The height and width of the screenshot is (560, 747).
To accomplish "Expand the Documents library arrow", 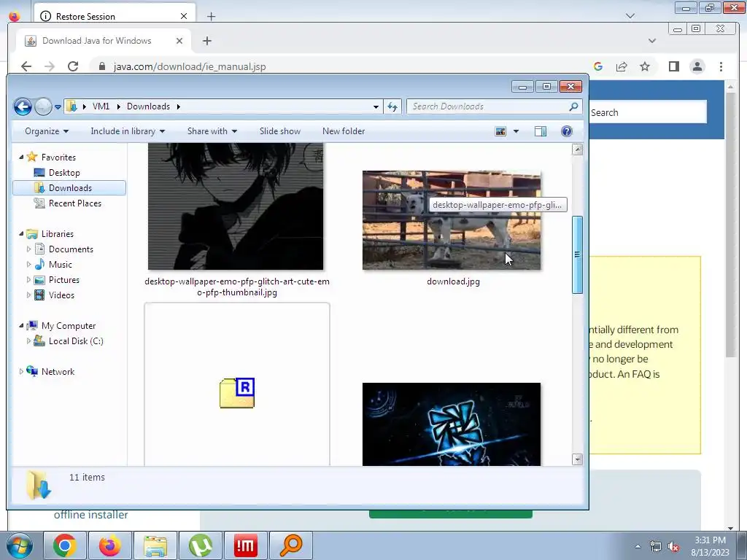I will (x=28, y=249).
